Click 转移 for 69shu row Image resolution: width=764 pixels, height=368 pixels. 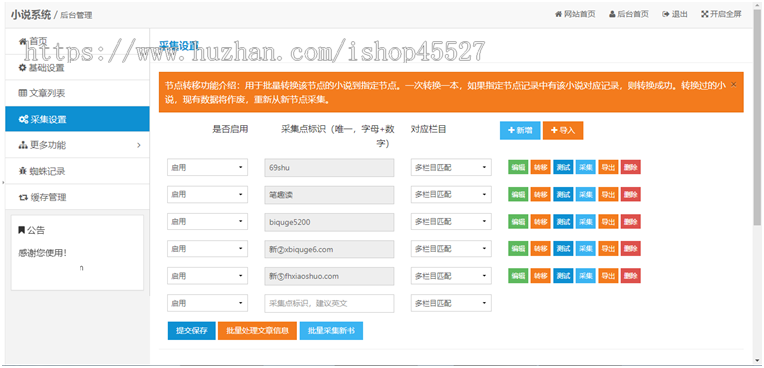[x=540, y=167]
